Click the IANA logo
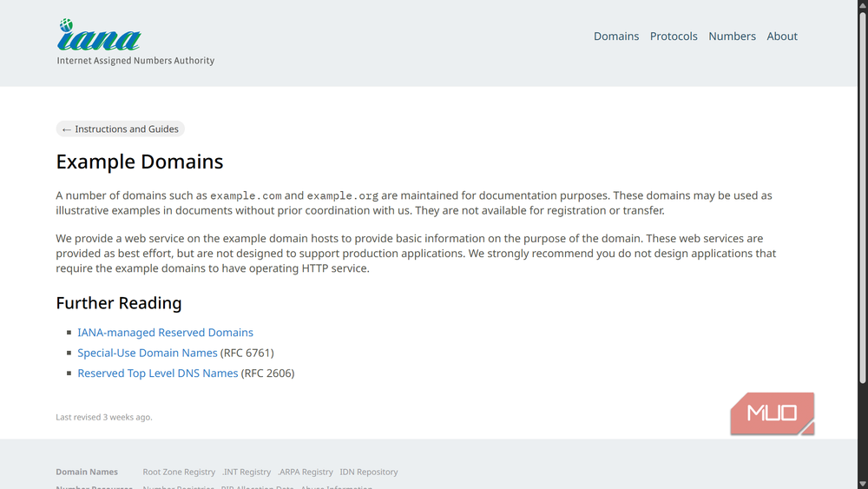Image resolution: width=868 pixels, height=489 pixels. (x=99, y=35)
